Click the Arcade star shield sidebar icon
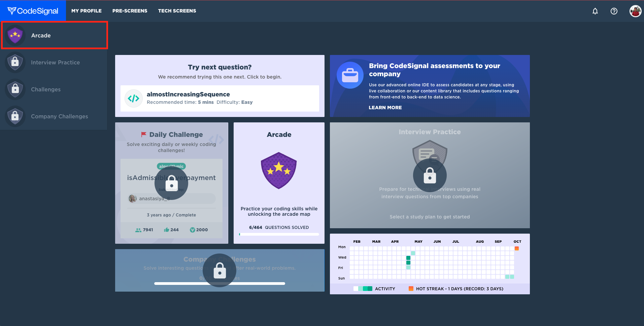Screen dimensions: 644x326 pos(15,35)
